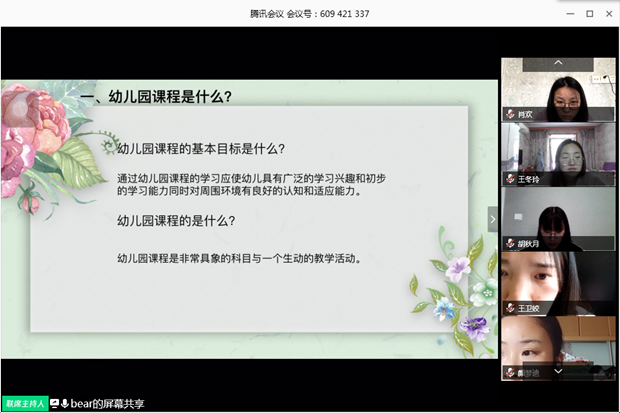Minimize the Tencent Meeting window
Viewport: 620px width, 413px height.
click(570, 13)
